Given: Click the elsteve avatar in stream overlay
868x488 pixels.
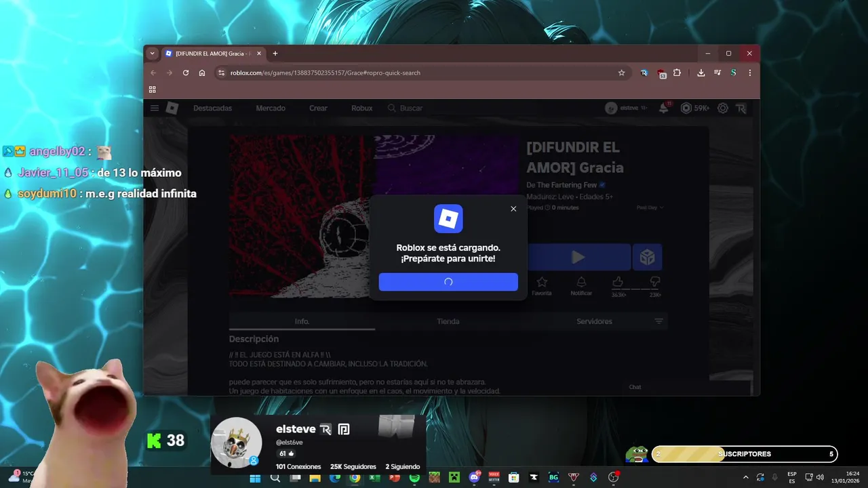Looking at the screenshot, I should 237,443.
